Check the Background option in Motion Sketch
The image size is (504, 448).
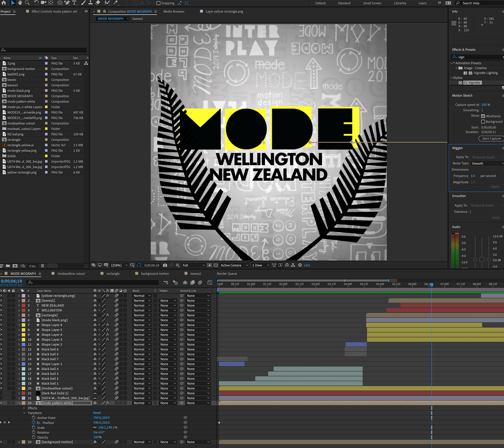pyautogui.click(x=483, y=122)
